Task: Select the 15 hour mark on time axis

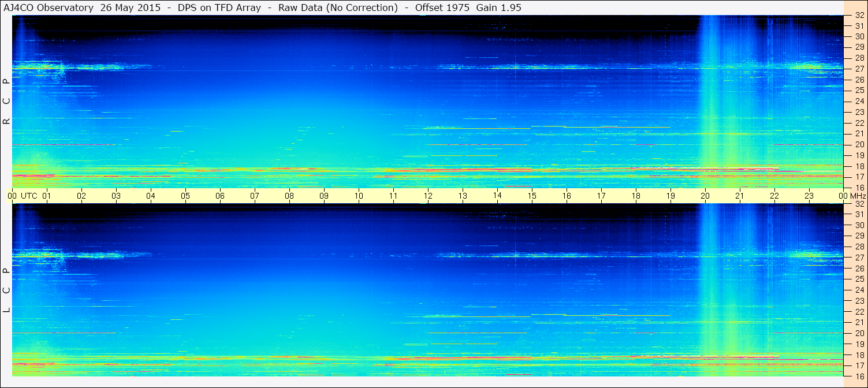Action: (x=532, y=196)
